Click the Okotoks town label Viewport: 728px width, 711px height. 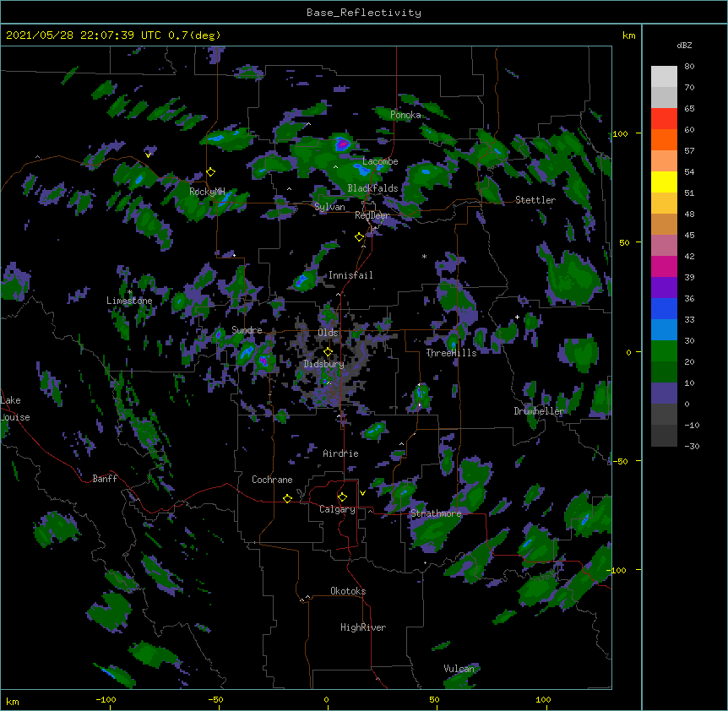[x=348, y=591]
